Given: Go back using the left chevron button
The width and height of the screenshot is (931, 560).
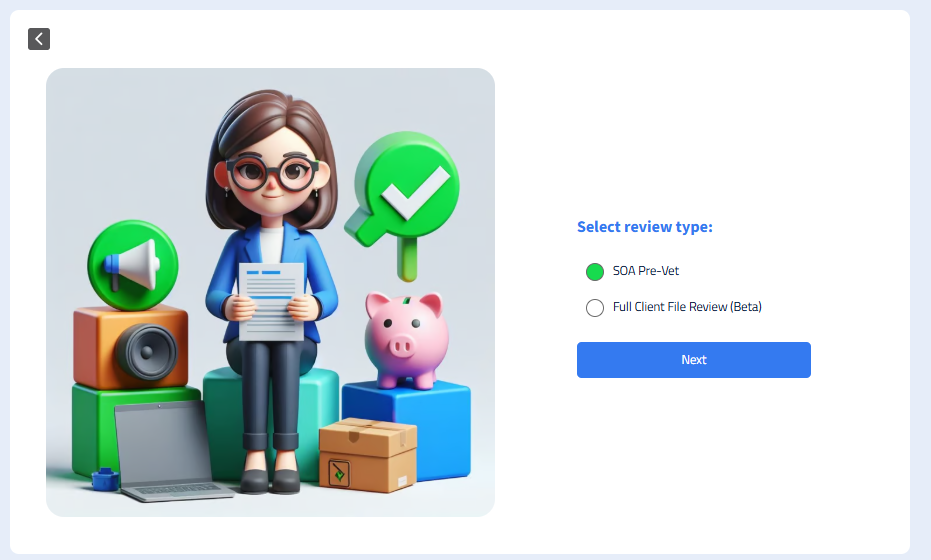Looking at the screenshot, I should pos(39,39).
